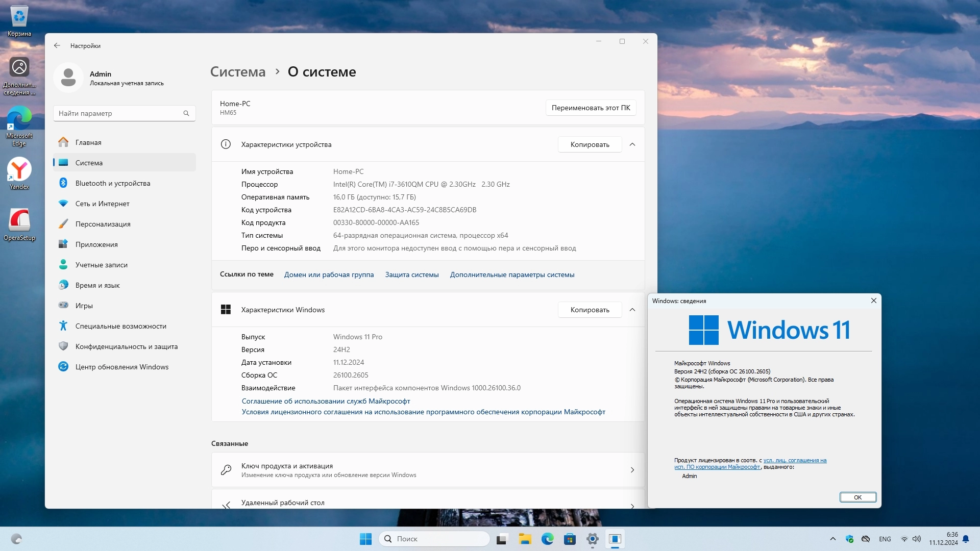
Task: Click the Найти параметр search field
Action: [x=120, y=113]
